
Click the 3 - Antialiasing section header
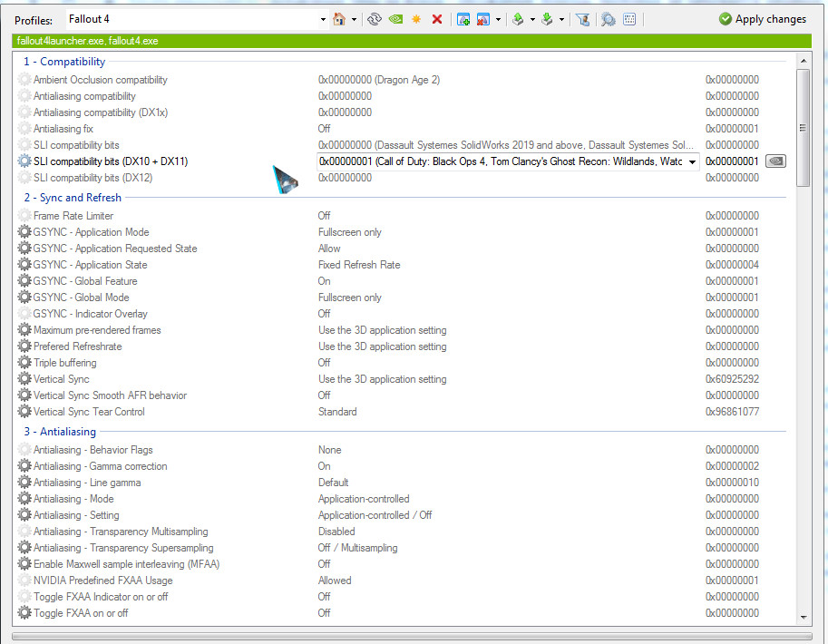coord(60,432)
